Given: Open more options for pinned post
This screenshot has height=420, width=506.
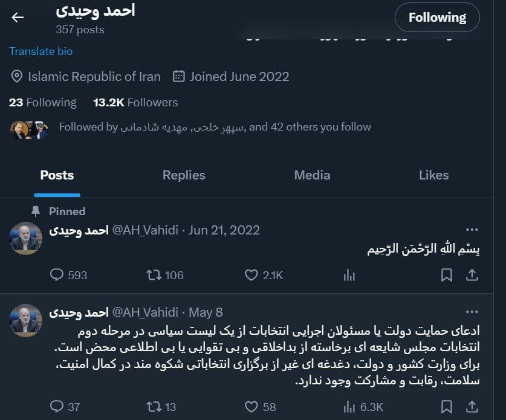Looking at the screenshot, I should click(472, 230).
